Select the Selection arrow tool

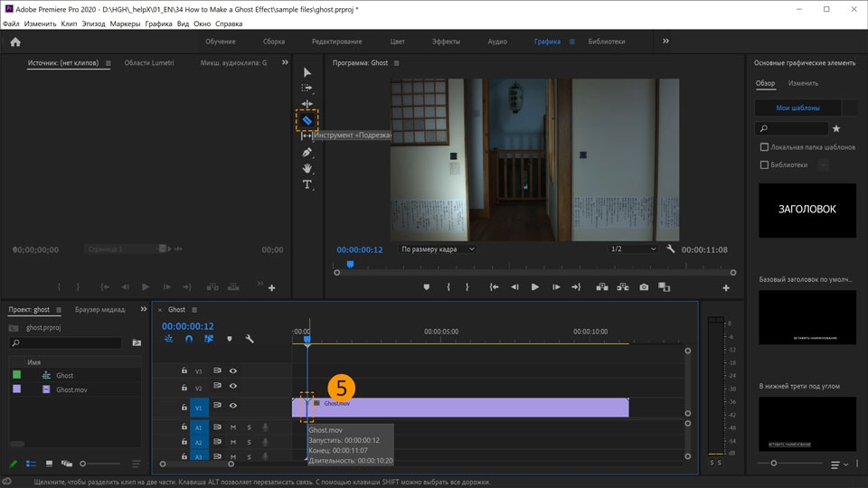click(x=307, y=72)
